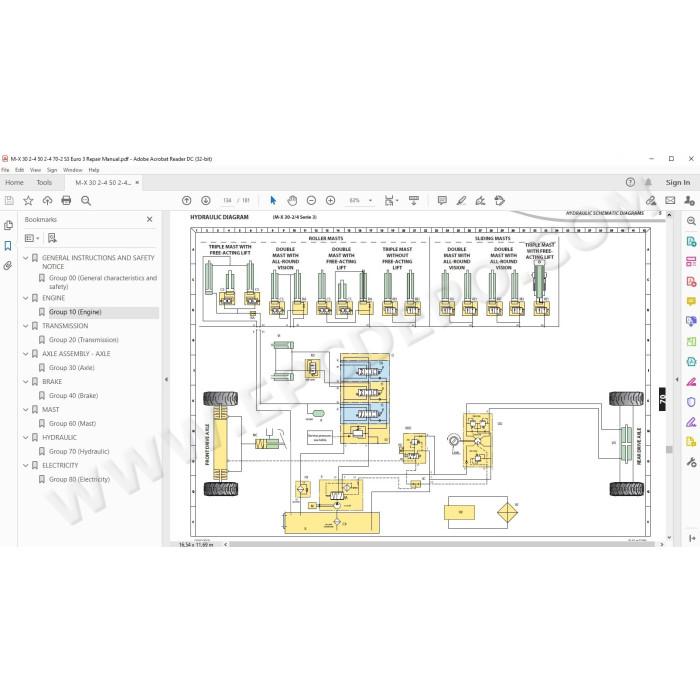Collapse the TRANSMISSION bookmark
The width and height of the screenshot is (700, 700).
click(x=26, y=326)
